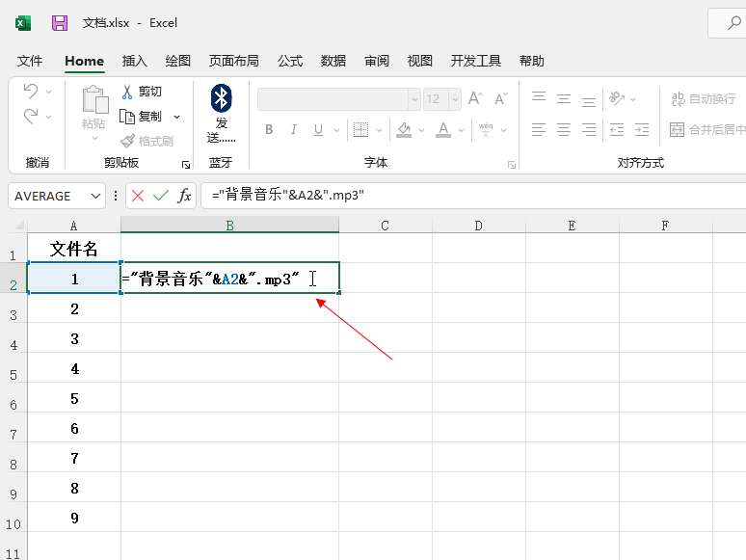Screen dimensions: 746x560
Task: Open the Name Box AVERAGE dropdown
Action: pyautogui.click(x=95, y=196)
